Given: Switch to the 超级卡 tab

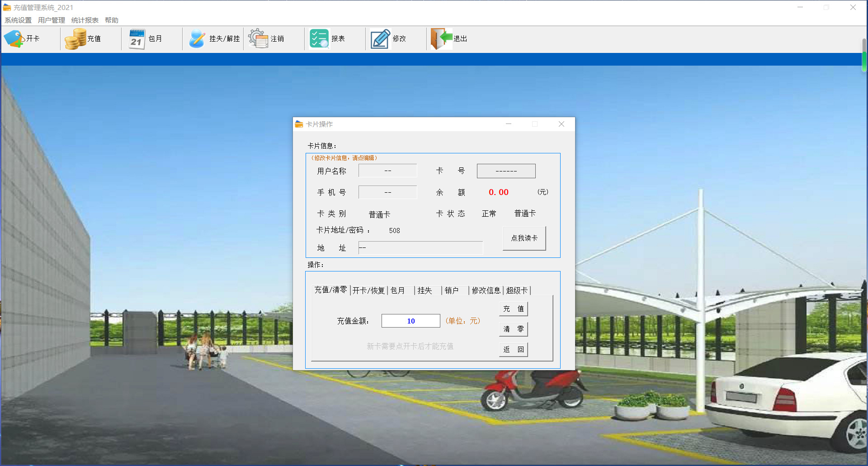Looking at the screenshot, I should [517, 290].
